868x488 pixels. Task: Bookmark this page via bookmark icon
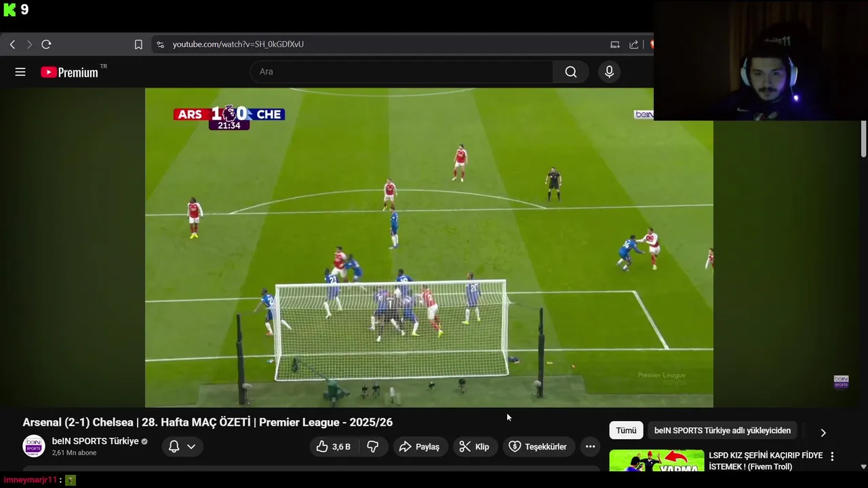pos(138,44)
